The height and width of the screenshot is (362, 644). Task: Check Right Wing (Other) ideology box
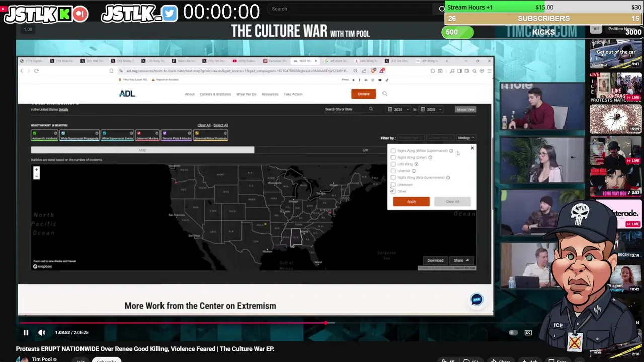pyautogui.click(x=393, y=157)
